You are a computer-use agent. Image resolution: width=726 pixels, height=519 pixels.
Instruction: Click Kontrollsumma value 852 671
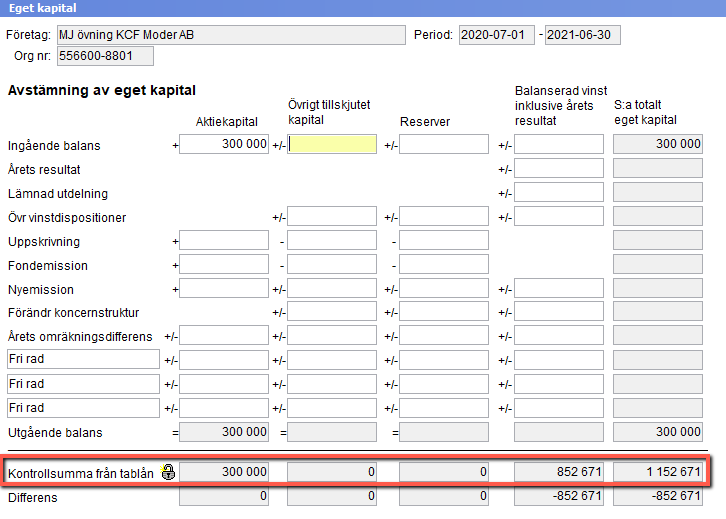(x=559, y=472)
